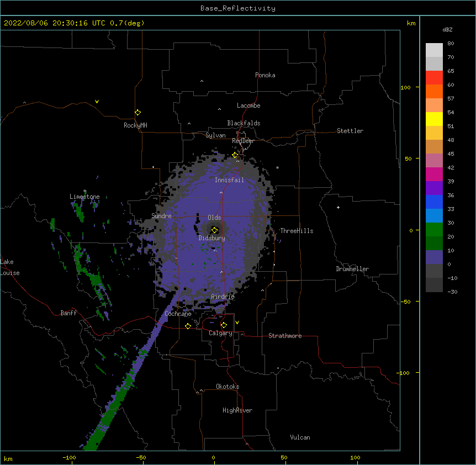Click the RedDeer city label
This screenshot has width=476, height=465.
(243, 141)
